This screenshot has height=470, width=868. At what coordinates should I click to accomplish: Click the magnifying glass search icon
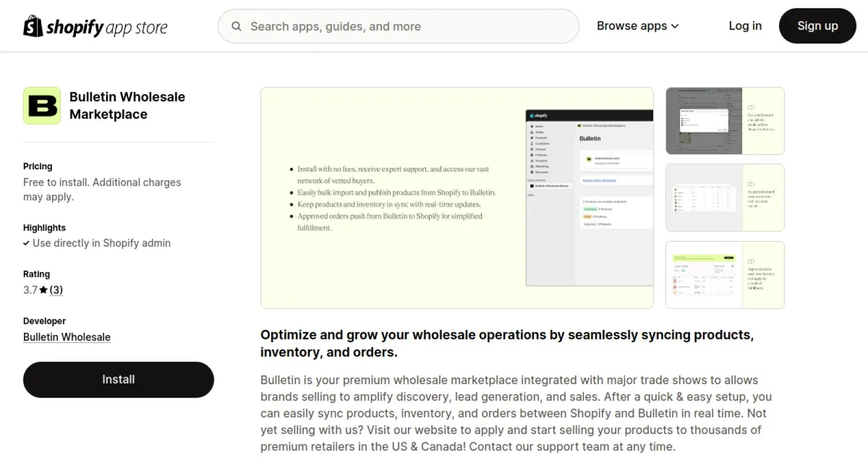[237, 26]
